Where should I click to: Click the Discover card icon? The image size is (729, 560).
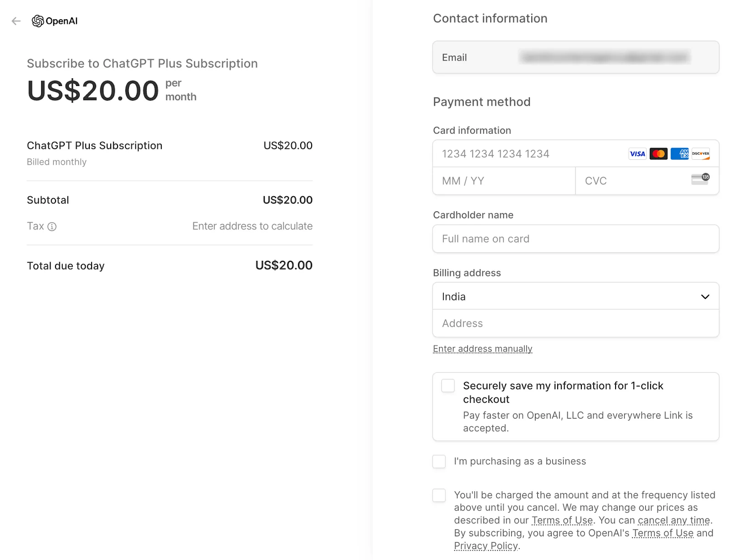click(x=700, y=154)
